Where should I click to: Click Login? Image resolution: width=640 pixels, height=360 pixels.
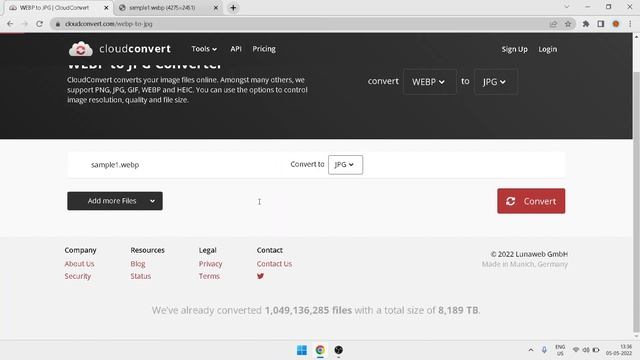547,49
